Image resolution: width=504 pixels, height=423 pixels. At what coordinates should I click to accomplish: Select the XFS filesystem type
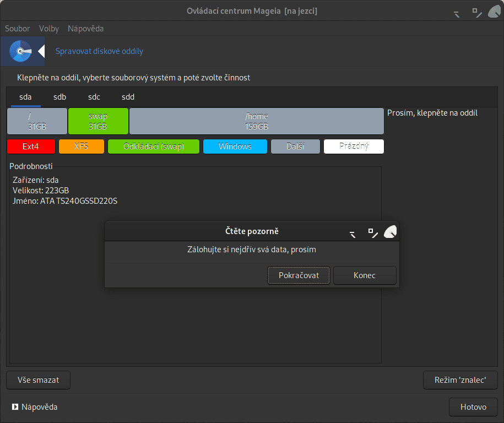81,147
